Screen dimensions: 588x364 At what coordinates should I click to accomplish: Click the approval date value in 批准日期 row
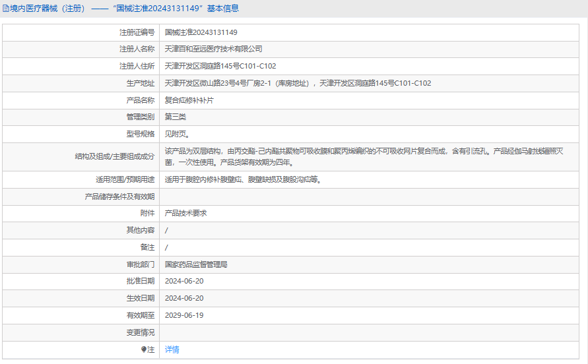click(184, 281)
